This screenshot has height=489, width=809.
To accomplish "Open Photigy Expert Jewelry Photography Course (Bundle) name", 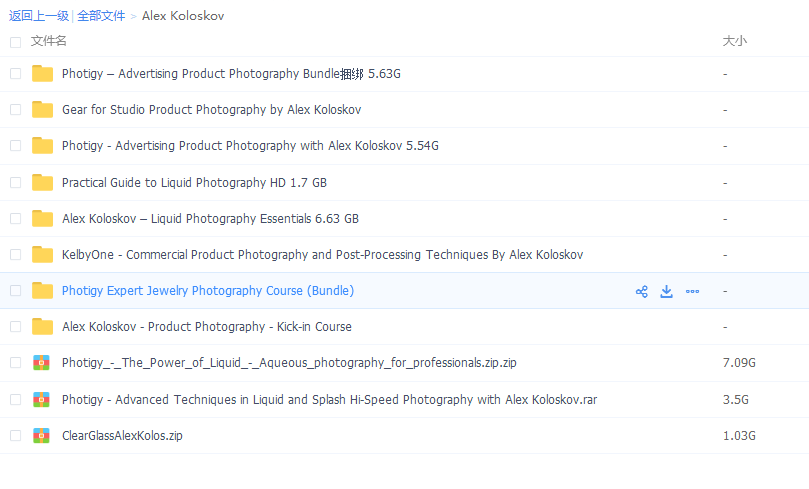I will [x=208, y=291].
